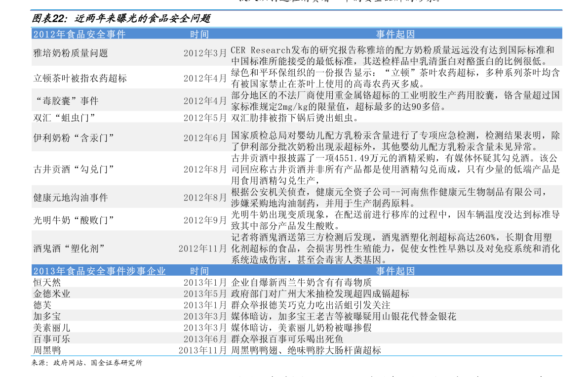
Task: Click "2012年8月" in the 古井贡酒 row
Action: [x=205, y=169]
